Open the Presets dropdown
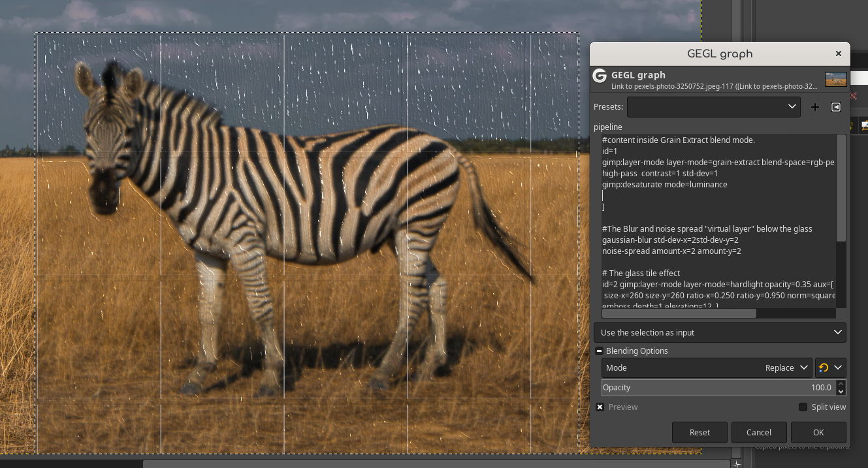Screen dimensions: 868x468 (x=714, y=107)
